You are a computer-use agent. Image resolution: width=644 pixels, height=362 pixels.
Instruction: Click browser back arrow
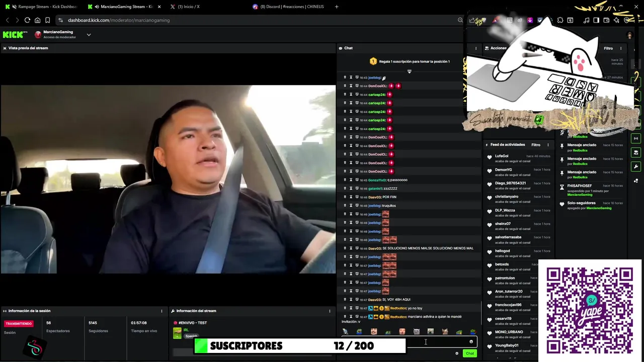click(x=7, y=20)
